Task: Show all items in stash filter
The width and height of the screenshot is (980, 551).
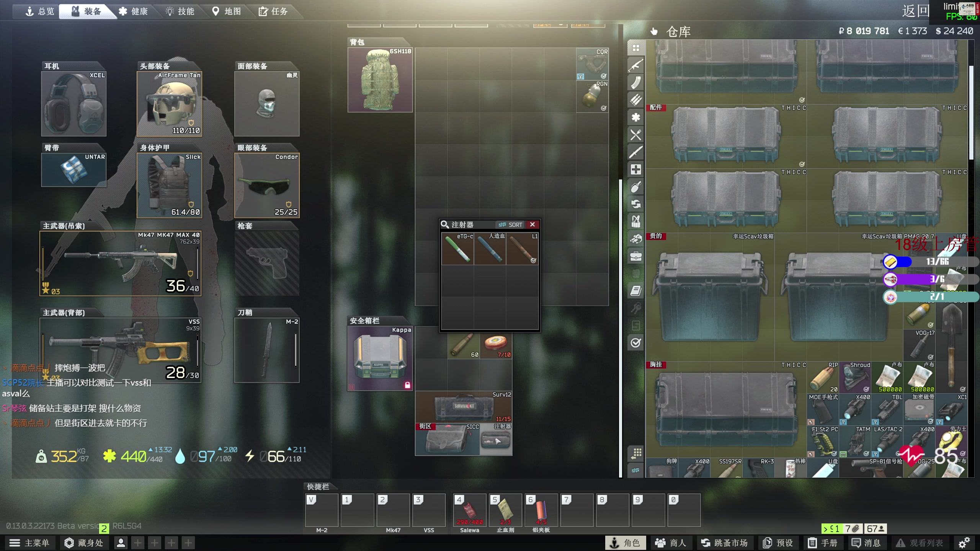Action: coord(636,48)
